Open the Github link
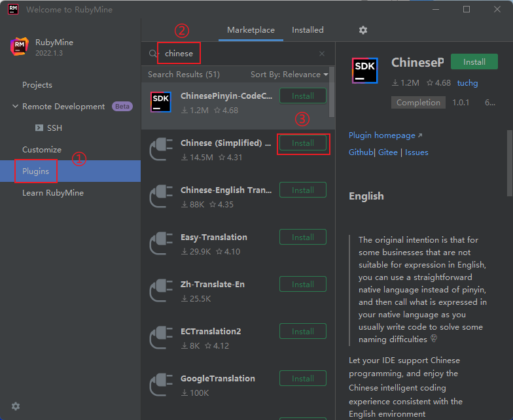The image size is (513, 420). 361,152
